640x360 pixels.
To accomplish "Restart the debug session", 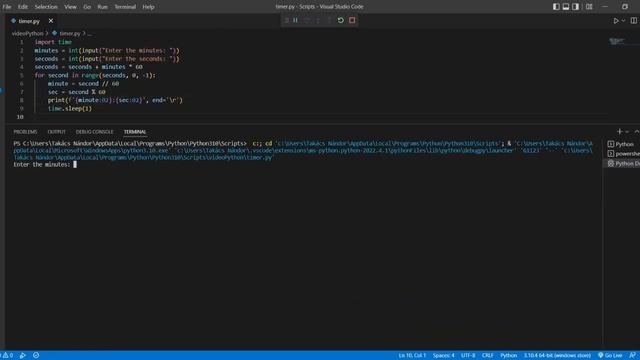I will coord(340,20).
